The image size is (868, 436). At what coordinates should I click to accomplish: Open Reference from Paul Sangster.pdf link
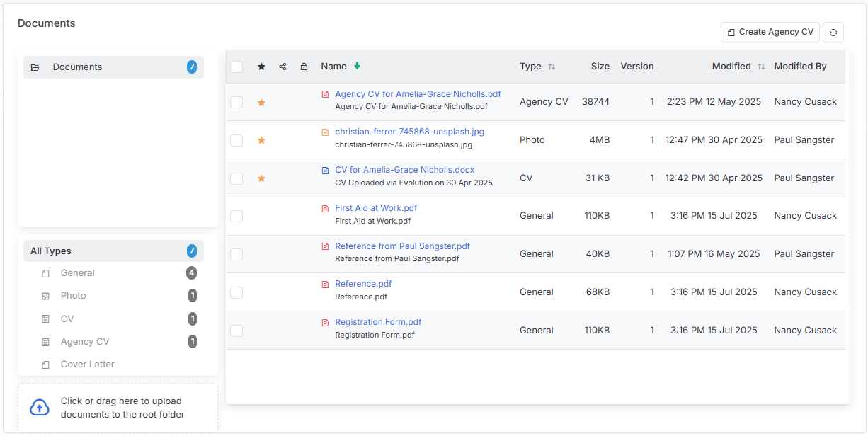402,246
